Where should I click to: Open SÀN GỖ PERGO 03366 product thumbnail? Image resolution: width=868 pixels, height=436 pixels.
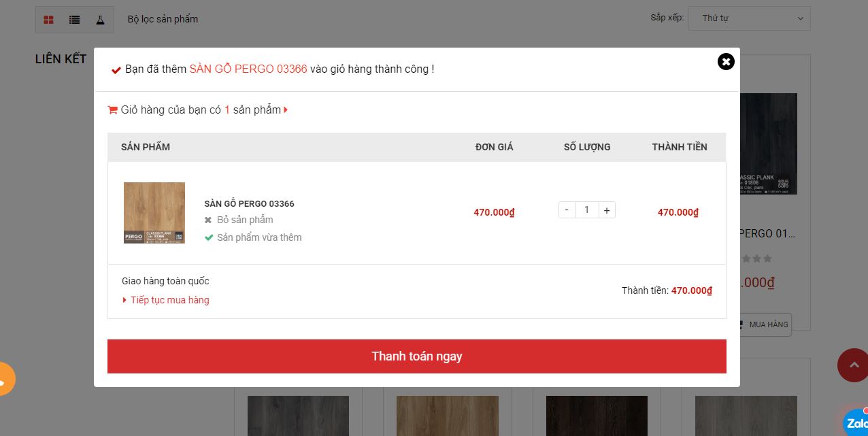[x=154, y=213]
